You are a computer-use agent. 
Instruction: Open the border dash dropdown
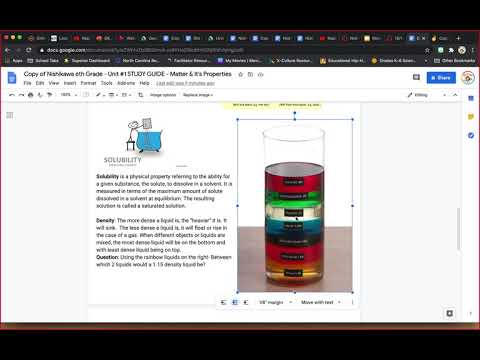(x=126, y=95)
